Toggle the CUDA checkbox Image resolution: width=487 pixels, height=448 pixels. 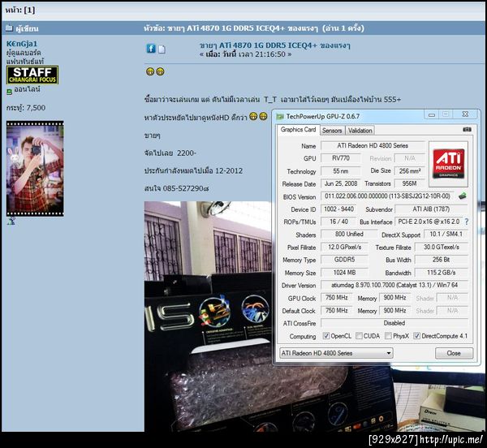coord(359,336)
